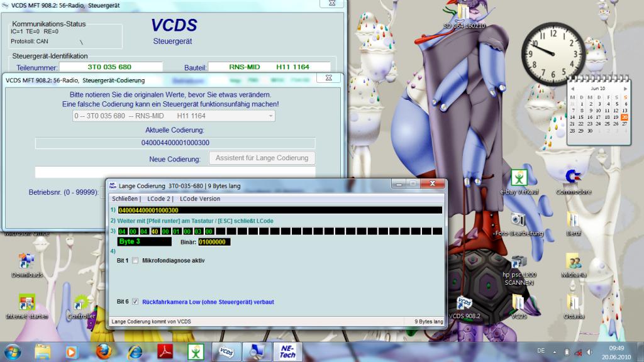Viewport: 644px width, 362px height.
Task: Launch Firefox from the taskbar
Action: (x=104, y=352)
